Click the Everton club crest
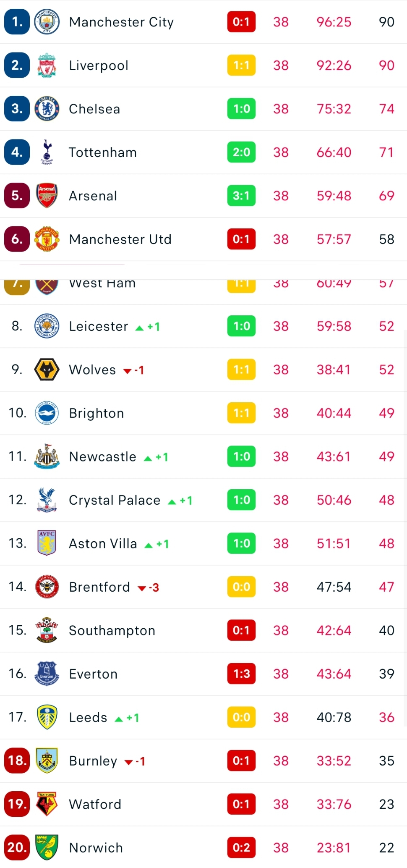 tap(47, 674)
